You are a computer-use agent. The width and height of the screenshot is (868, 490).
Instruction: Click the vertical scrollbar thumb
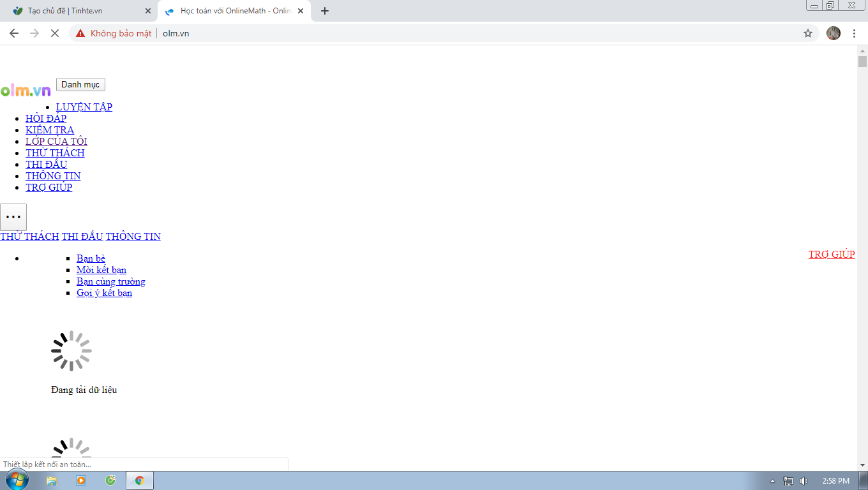pos(862,61)
